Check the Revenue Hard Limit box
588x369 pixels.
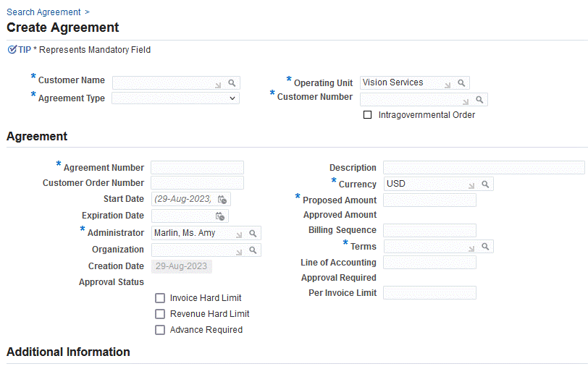coord(160,314)
